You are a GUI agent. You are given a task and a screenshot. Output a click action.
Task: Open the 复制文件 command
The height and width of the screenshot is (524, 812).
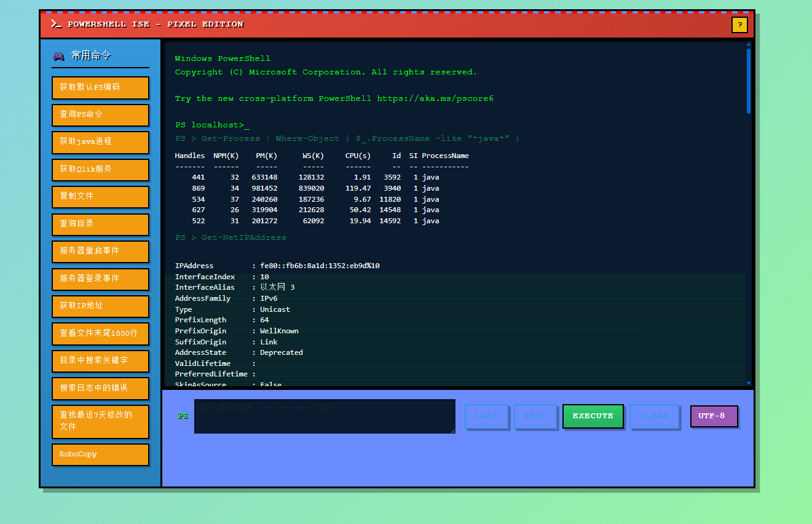[x=100, y=196]
